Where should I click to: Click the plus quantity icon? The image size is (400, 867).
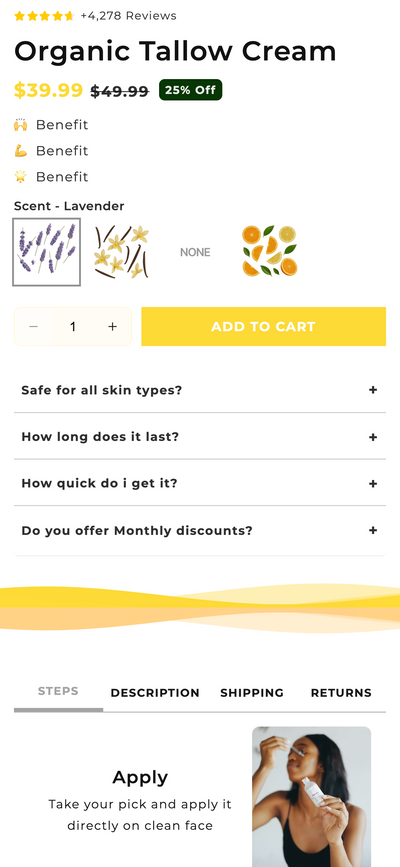tap(112, 327)
